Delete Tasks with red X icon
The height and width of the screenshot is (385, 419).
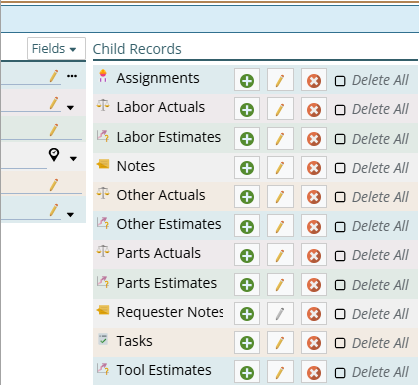[314, 342]
